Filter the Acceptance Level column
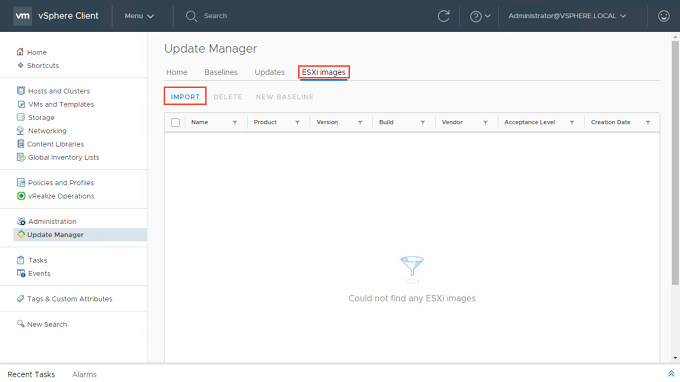 click(x=572, y=123)
